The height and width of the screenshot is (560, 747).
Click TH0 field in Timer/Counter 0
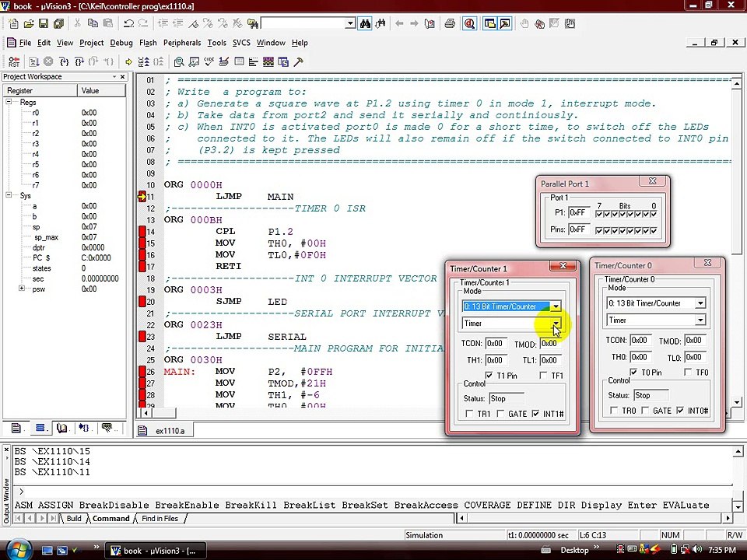pos(640,357)
